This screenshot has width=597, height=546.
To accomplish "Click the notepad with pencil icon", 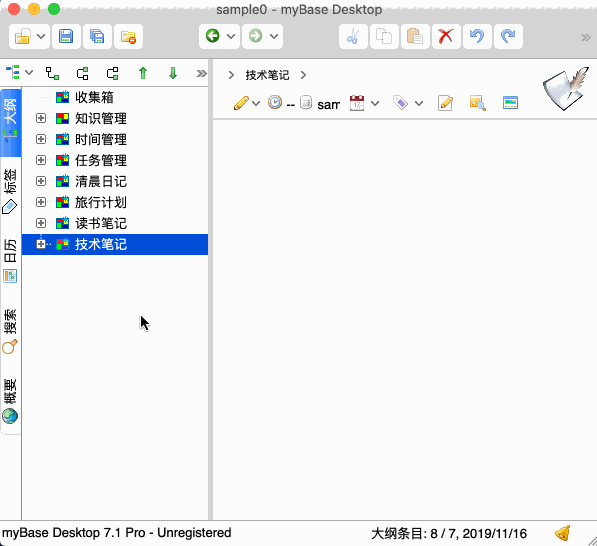I will coord(445,103).
